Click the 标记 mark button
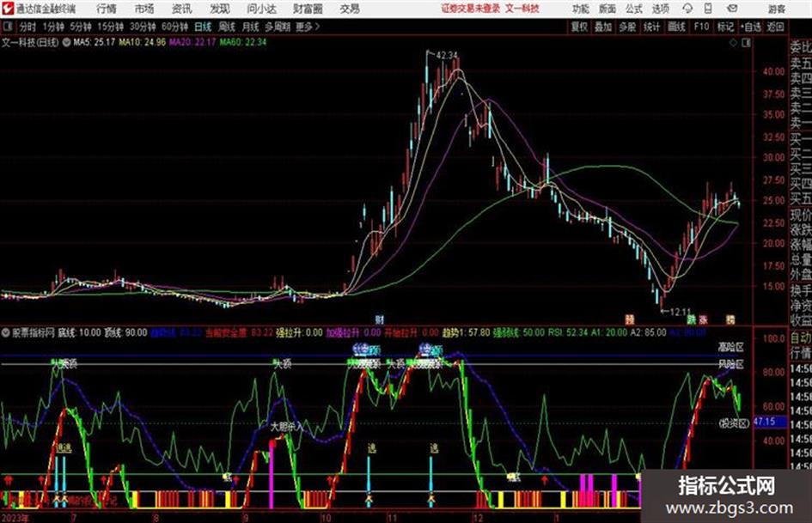812x523 pixels. [x=725, y=27]
